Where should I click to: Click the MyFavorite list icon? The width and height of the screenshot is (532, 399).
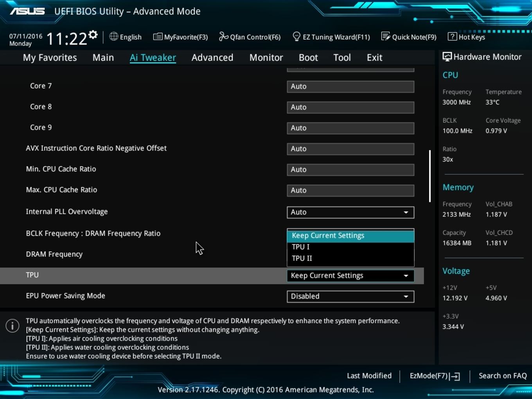point(158,37)
